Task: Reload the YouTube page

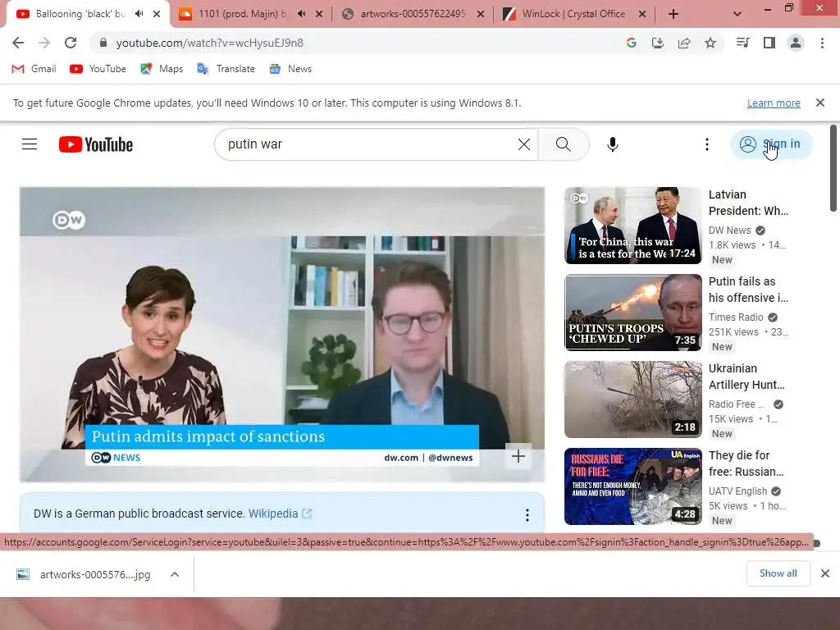Action: coord(71,43)
